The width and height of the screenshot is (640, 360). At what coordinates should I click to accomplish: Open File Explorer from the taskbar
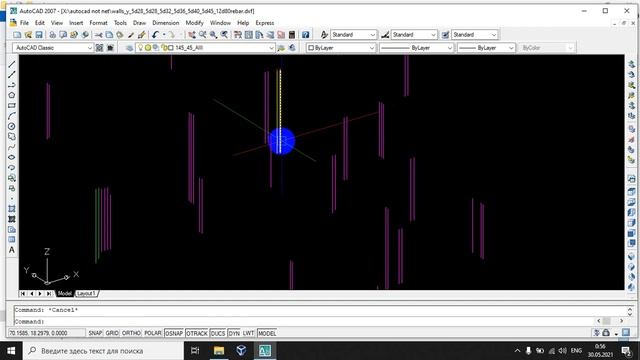[219, 351]
